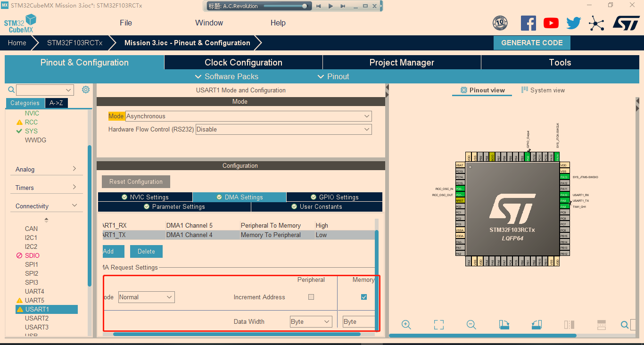644x345 pixels.
Task: Open the Memory Data Width dropdown
Action: point(359,321)
